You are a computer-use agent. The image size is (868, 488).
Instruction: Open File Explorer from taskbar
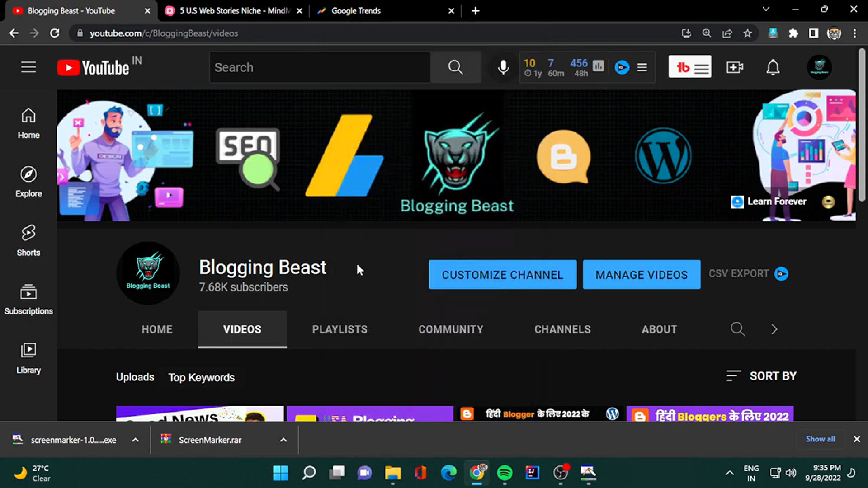pyautogui.click(x=392, y=473)
